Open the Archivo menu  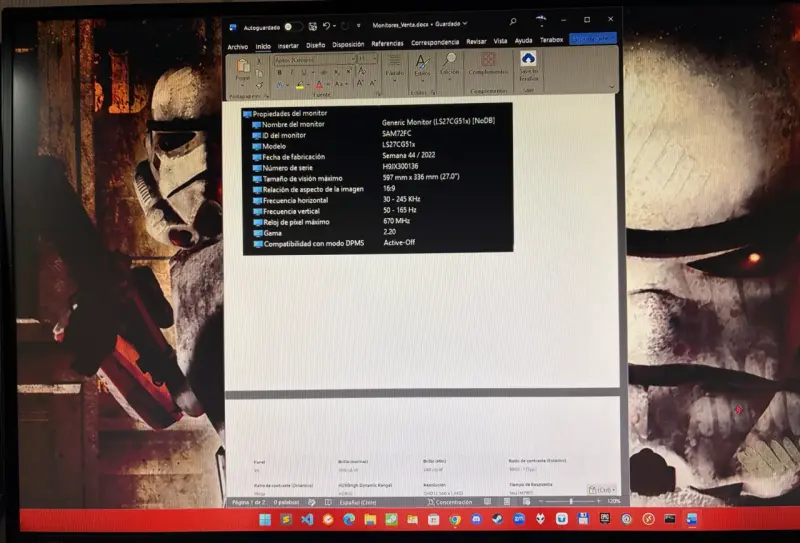(237, 46)
